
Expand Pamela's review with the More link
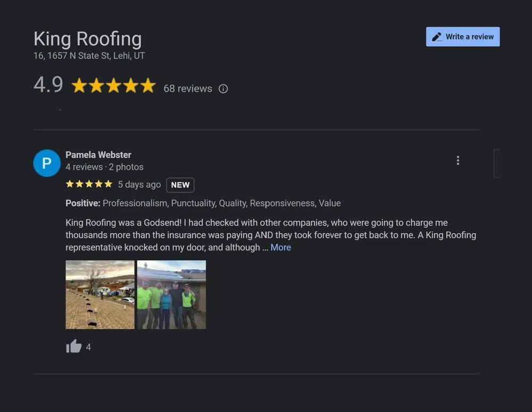point(280,247)
